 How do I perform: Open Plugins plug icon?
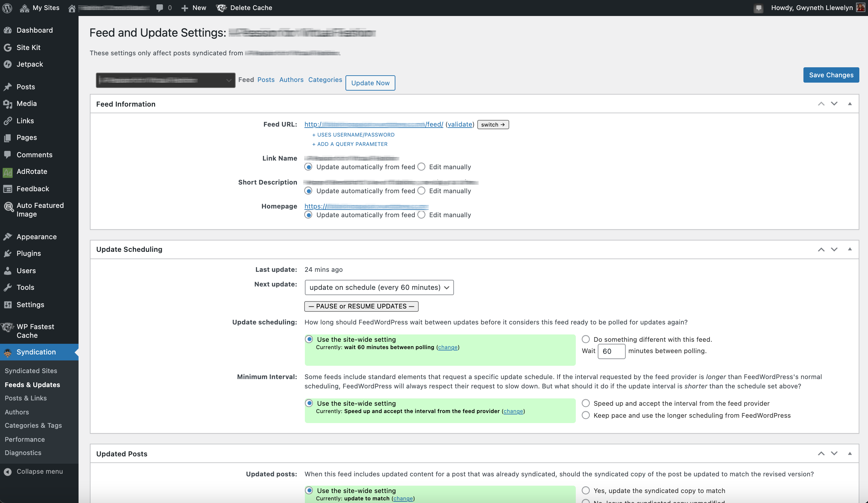8,253
